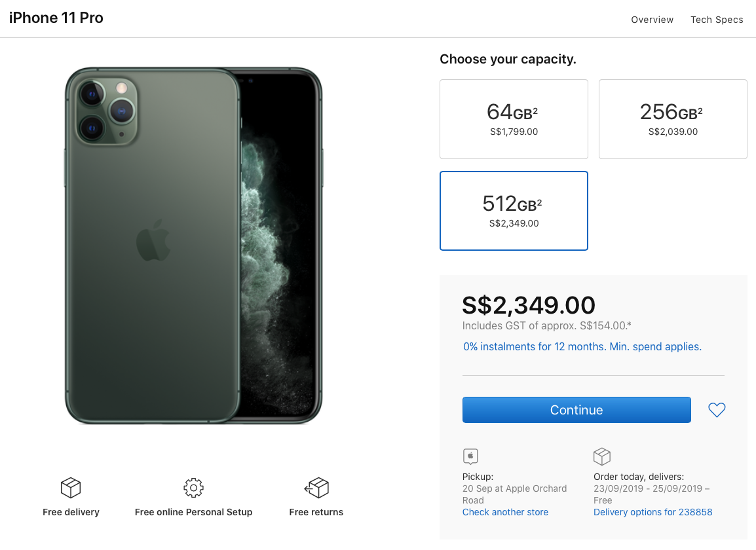Click the Apple Store pickup icon
Viewport: 756px width, 550px height.
pos(470,456)
